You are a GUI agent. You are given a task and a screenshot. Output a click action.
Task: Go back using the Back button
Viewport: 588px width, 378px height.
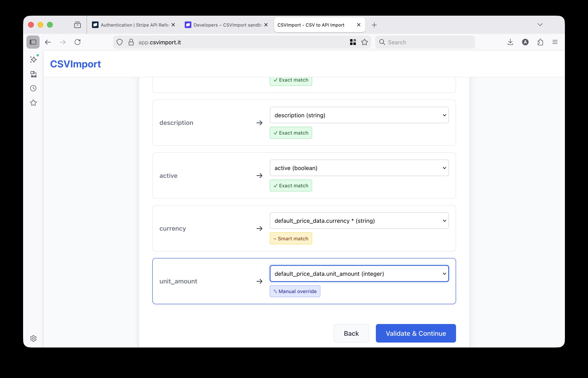pos(351,333)
